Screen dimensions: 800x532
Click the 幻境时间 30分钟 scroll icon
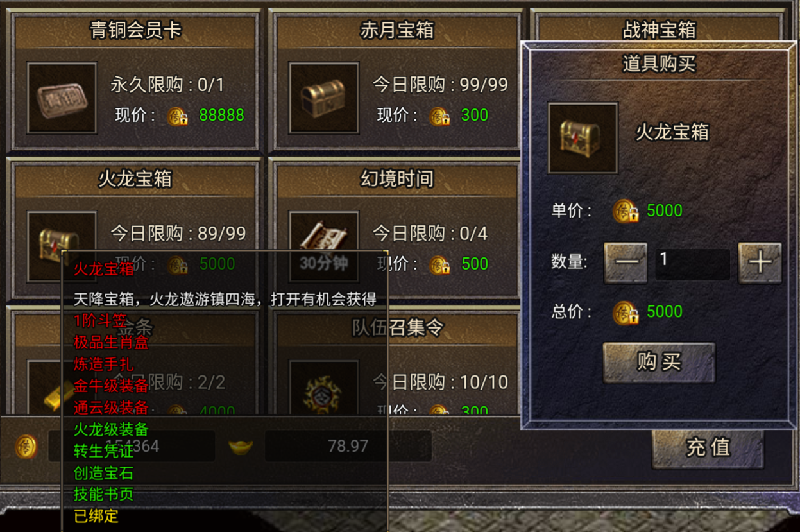324,246
